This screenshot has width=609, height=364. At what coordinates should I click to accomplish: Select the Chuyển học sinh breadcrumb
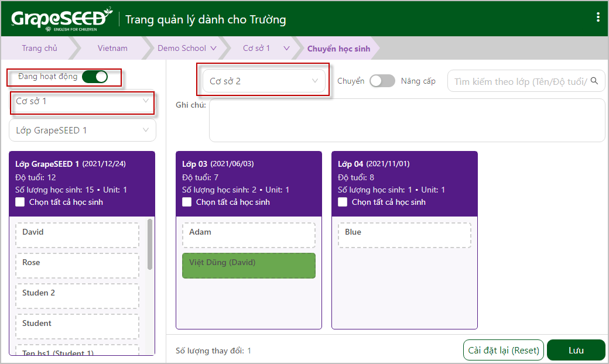(x=338, y=49)
